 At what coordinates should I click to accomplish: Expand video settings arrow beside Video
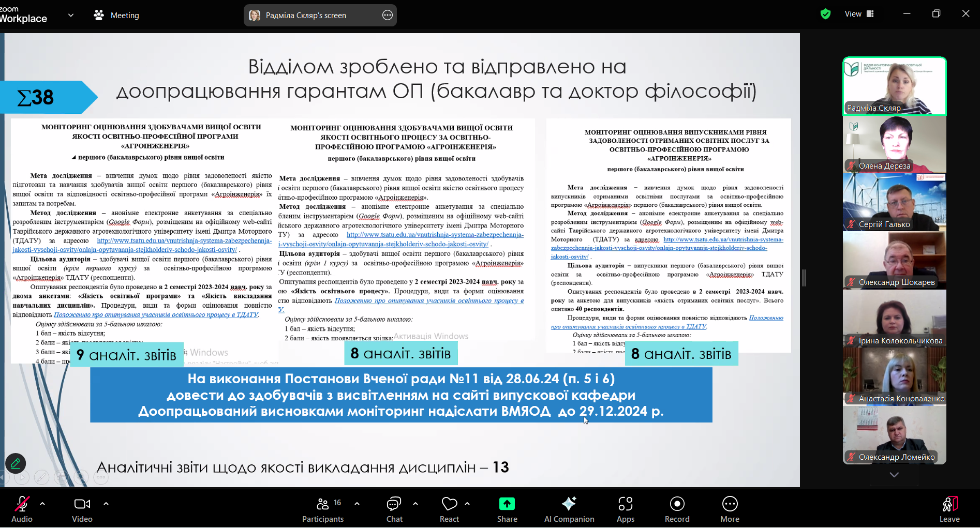tap(106, 503)
